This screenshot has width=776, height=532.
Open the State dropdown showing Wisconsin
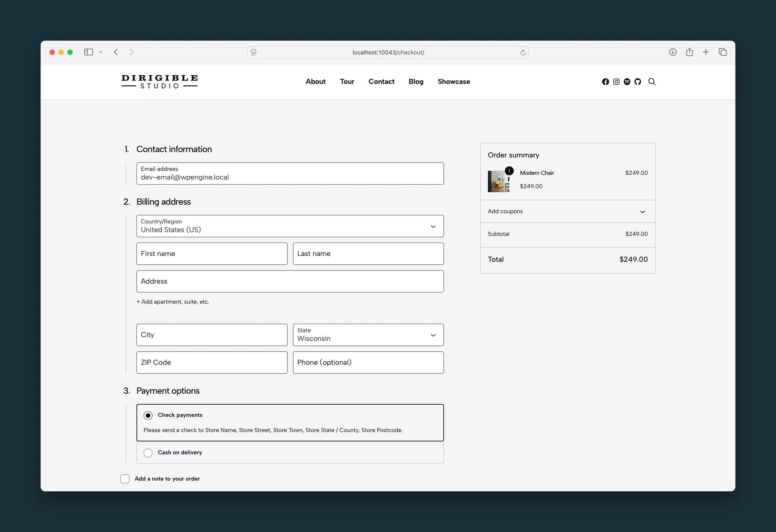pos(368,335)
